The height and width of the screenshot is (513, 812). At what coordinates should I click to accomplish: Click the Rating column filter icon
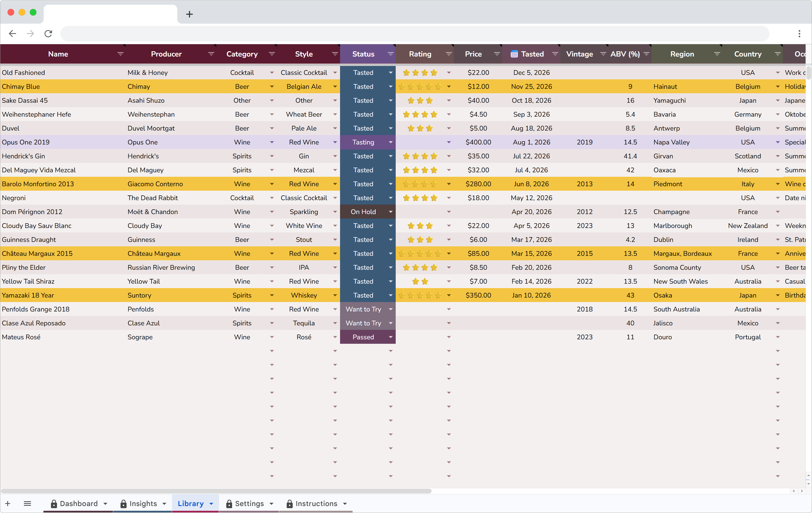tap(449, 54)
